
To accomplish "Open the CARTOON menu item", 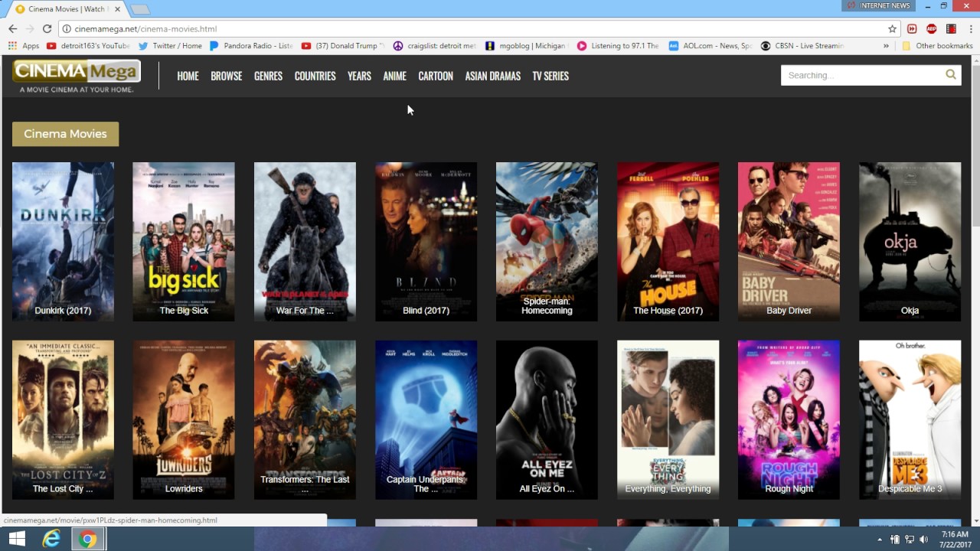I will (436, 76).
